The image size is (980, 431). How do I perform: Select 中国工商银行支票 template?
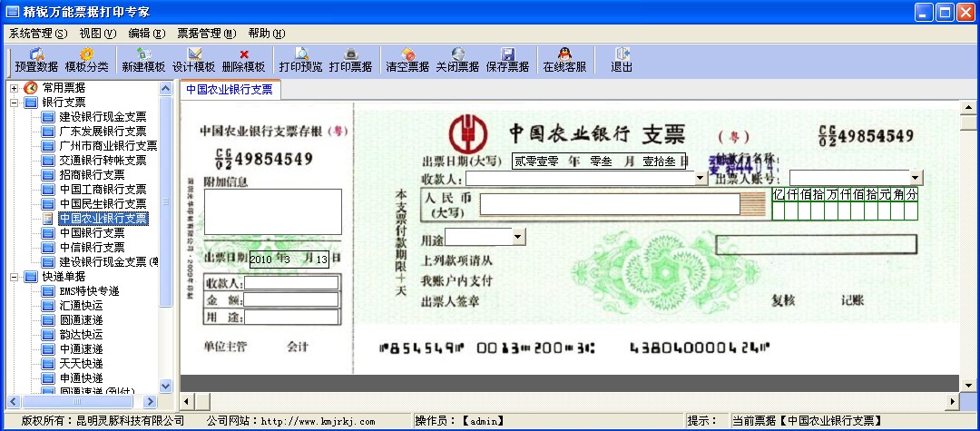point(103,189)
